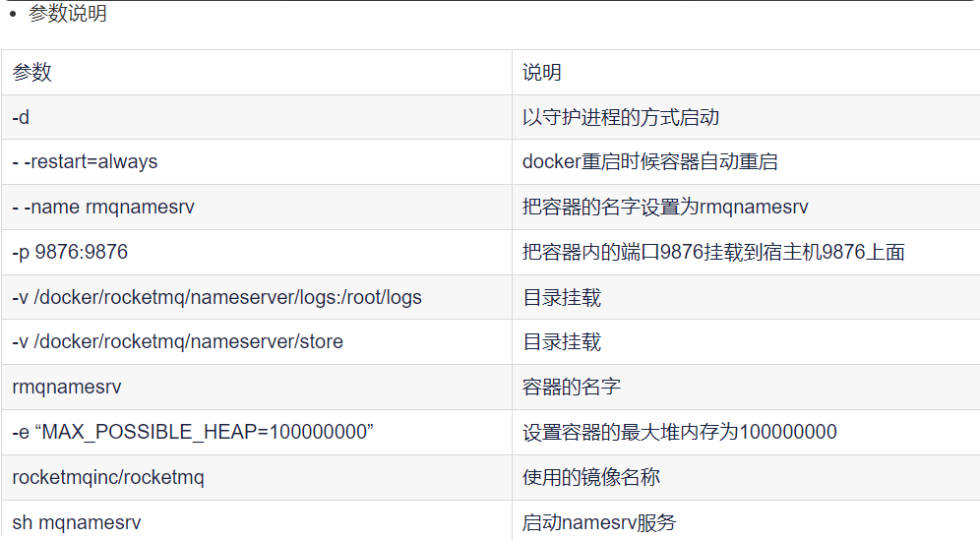This screenshot has height=540, width=980.
Task: Click the rocketmqinc/rocketmq image name cell
Action: (x=256, y=477)
